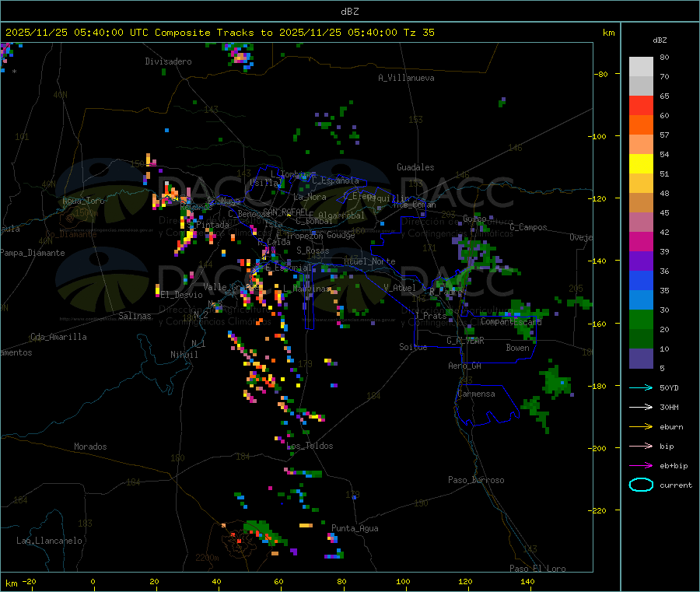Click the 'G_Campos' map label

click(529, 227)
